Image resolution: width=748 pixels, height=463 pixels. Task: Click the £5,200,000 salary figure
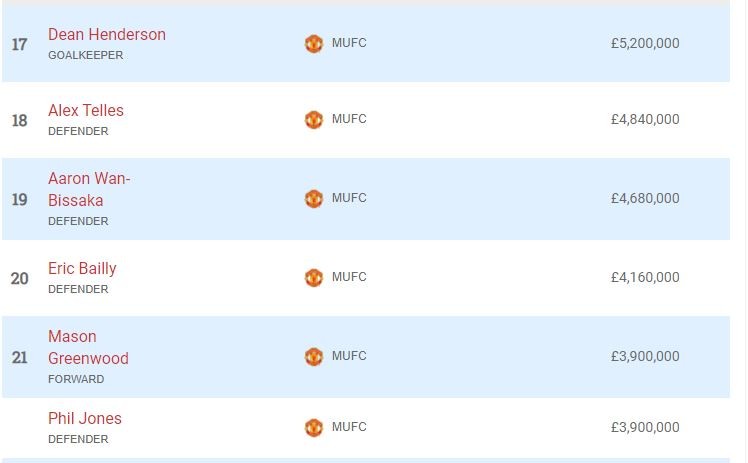click(645, 44)
